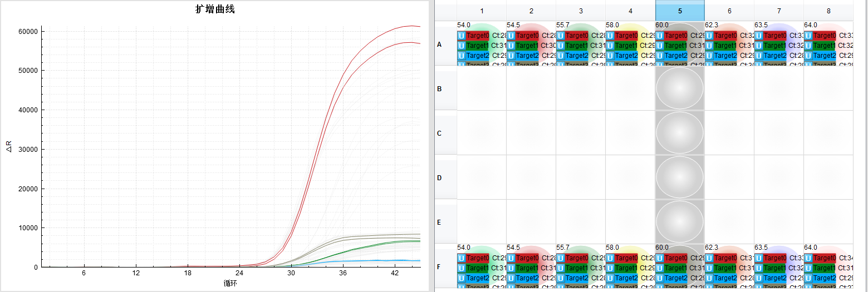The image size is (868, 292).
Task: Select plate column 5 header
Action: click(680, 11)
